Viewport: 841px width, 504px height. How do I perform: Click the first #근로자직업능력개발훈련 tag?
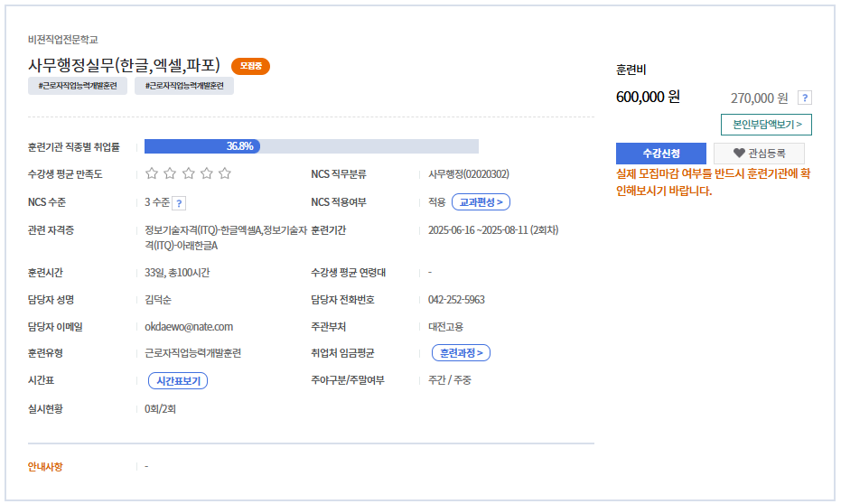(x=78, y=86)
